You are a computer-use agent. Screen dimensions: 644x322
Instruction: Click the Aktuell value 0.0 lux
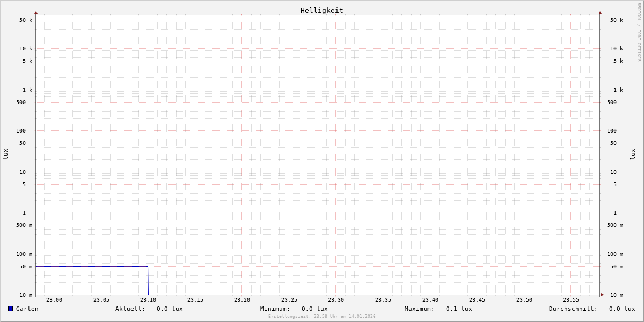click(x=170, y=309)
